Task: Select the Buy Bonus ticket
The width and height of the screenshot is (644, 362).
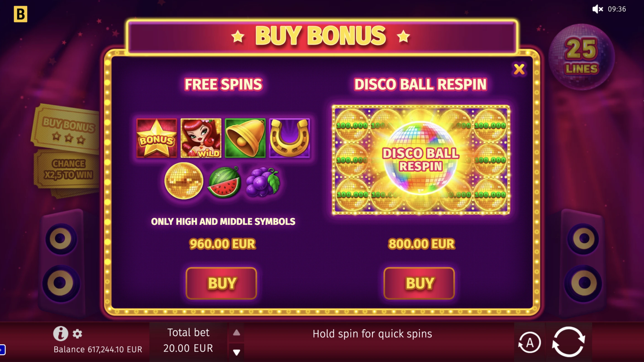Action: pyautogui.click(x=65, y=129)
